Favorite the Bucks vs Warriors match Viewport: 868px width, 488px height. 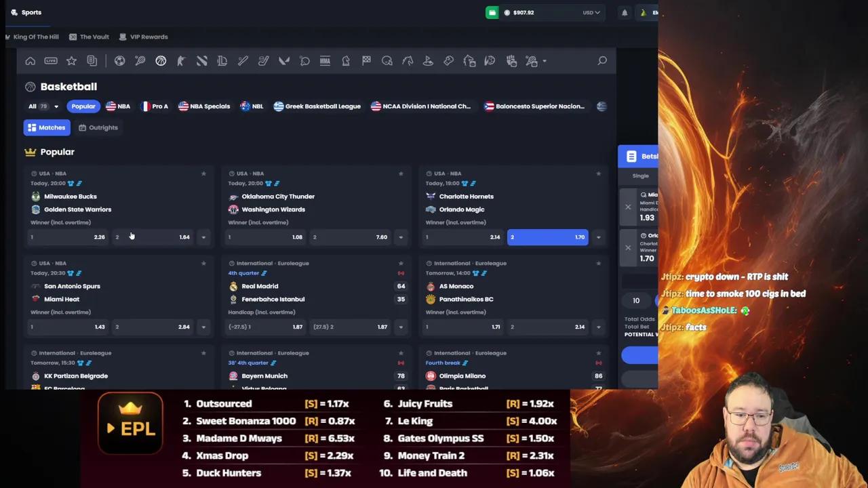click(x=203, y=174)
